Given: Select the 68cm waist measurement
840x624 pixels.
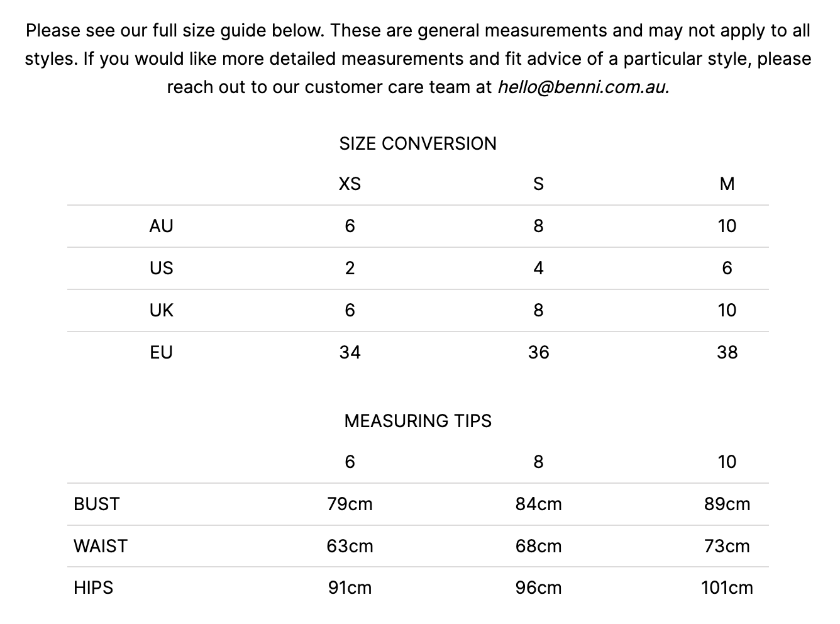Looking at the screenshot, I should pos(538,546).
